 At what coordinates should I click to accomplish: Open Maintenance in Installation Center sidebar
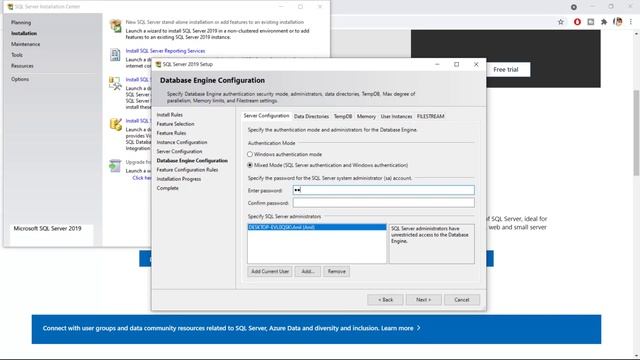[x=25, y=44]
